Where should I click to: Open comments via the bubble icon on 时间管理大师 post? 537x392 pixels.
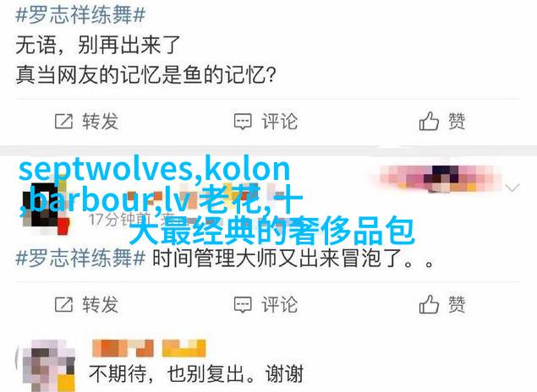243,305
